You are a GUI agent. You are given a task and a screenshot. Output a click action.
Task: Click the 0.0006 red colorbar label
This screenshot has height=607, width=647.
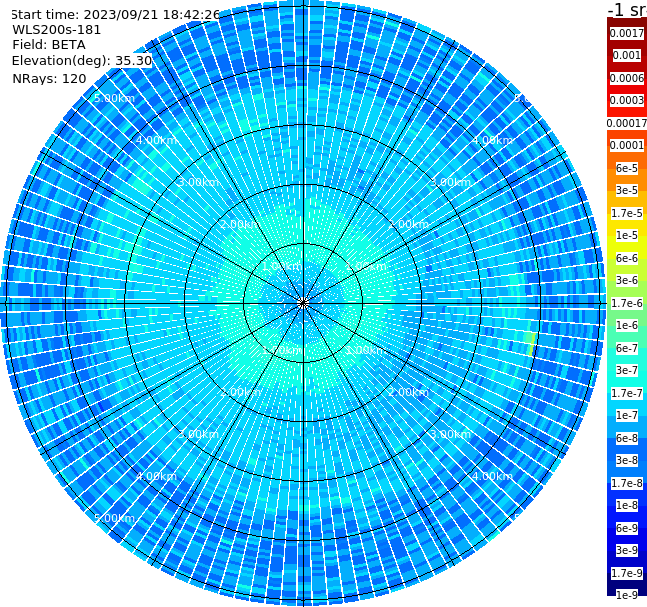[x=627, y=78]
